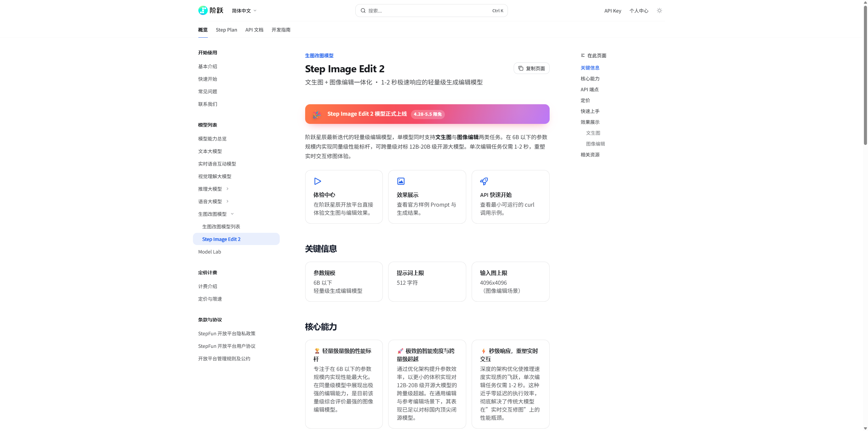Jump to 效果展示 in page outline
The image size is (868, 431).
click(590, 122)
